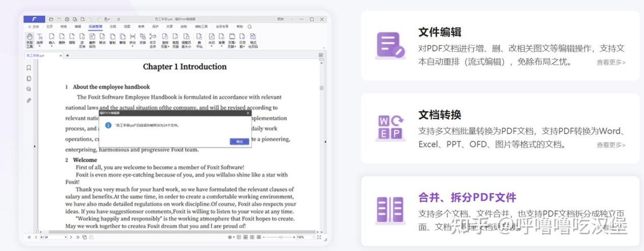Screen dimensions: 644x251
Task: Click the search magnifier beside 帮助 menu
Action: 249,26
